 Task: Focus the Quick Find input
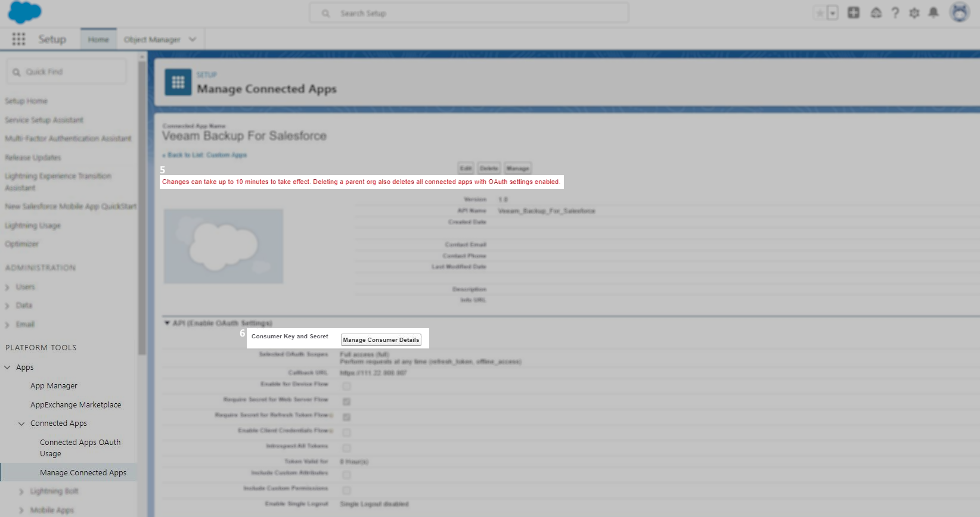pos(66,71)
